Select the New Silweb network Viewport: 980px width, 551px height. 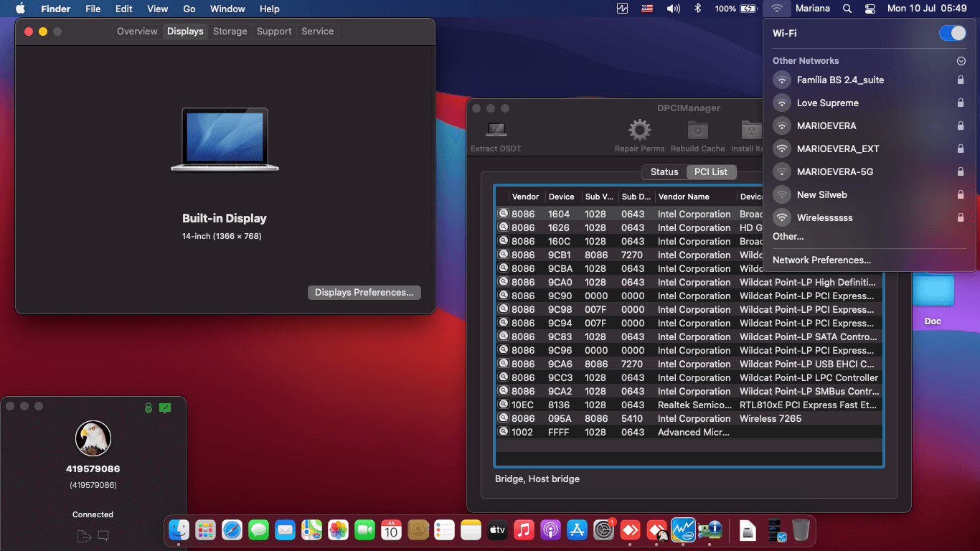(870, 194)
